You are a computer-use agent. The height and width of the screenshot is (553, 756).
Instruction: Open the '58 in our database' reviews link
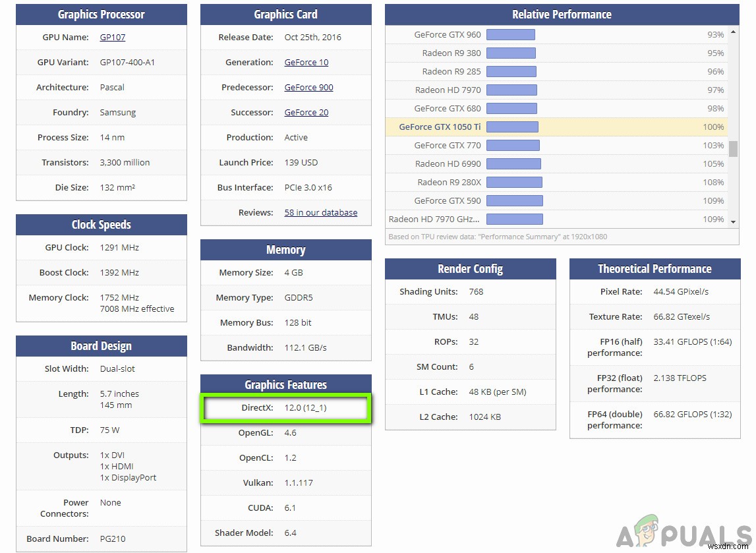point(320,213)
